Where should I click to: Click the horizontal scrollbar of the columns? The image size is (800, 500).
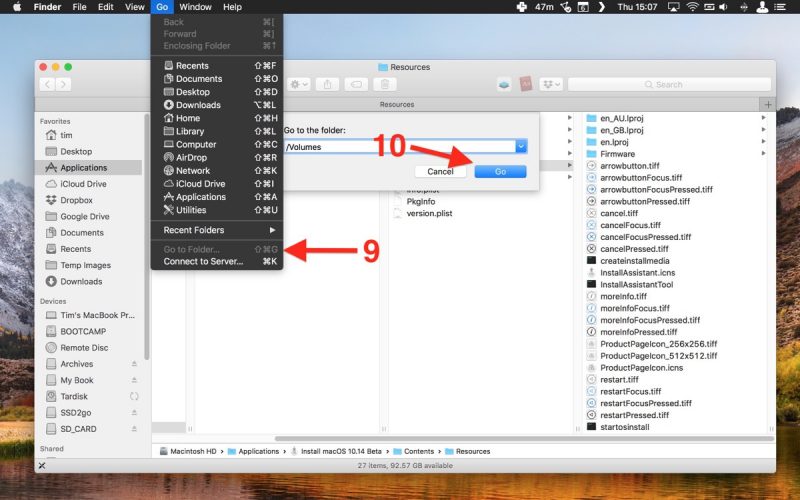coord(524,438)
